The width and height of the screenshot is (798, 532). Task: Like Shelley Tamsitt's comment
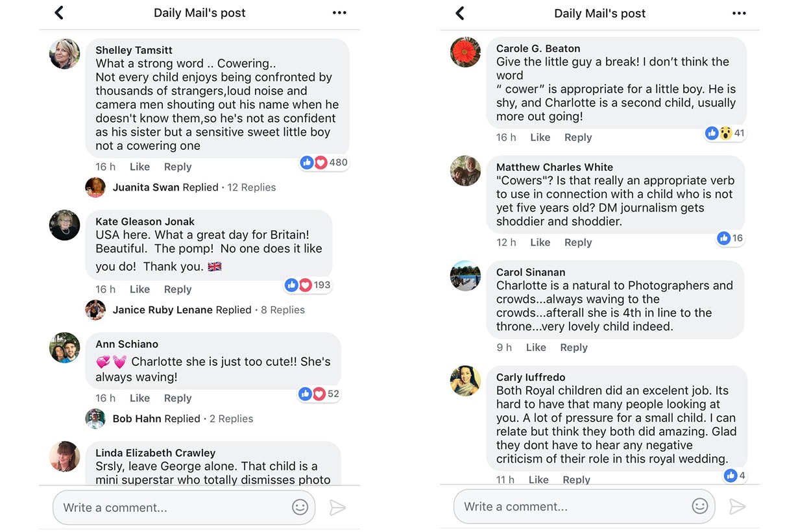click(x=139, y=167)
